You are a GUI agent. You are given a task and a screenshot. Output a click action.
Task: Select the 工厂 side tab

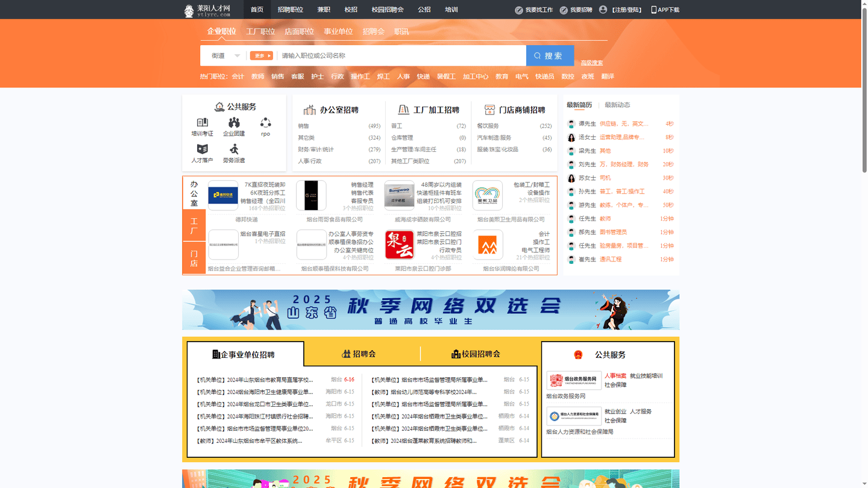[194, 226]
